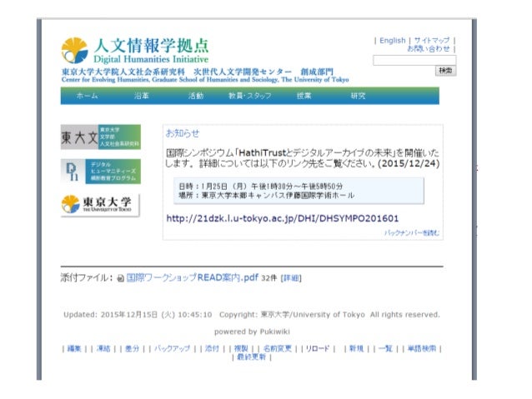Click the 検索 search button
Screen dimensions: 532x399
coord(445,71)
